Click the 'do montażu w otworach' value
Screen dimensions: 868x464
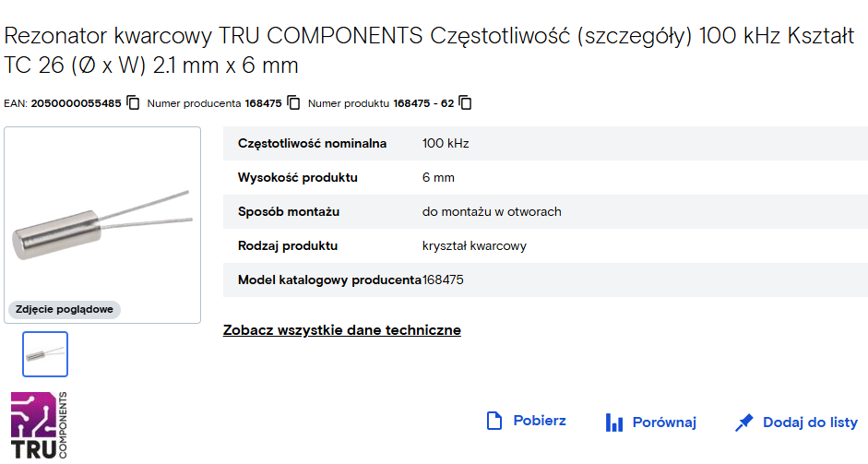(x=492, y=211)
